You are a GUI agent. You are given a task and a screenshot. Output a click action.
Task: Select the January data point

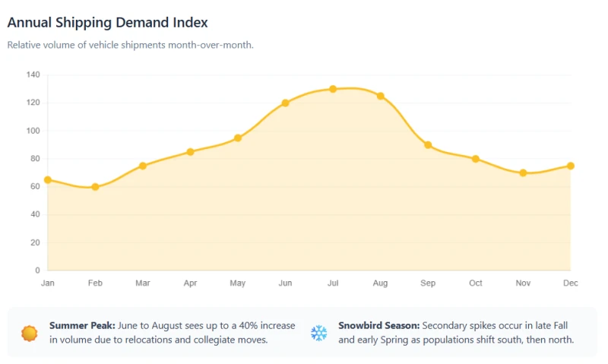[x=48, y=180]
